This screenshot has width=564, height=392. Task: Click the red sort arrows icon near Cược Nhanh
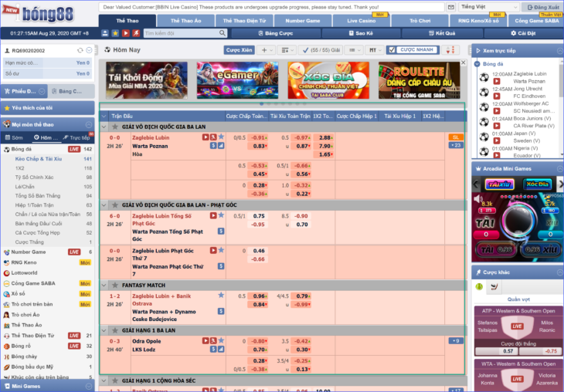[450, 50]
